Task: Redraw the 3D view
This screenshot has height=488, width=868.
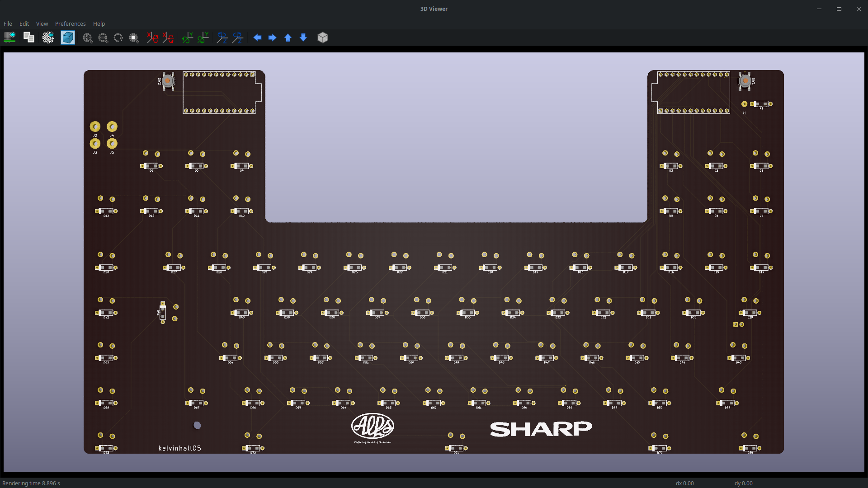Action: 118,38
